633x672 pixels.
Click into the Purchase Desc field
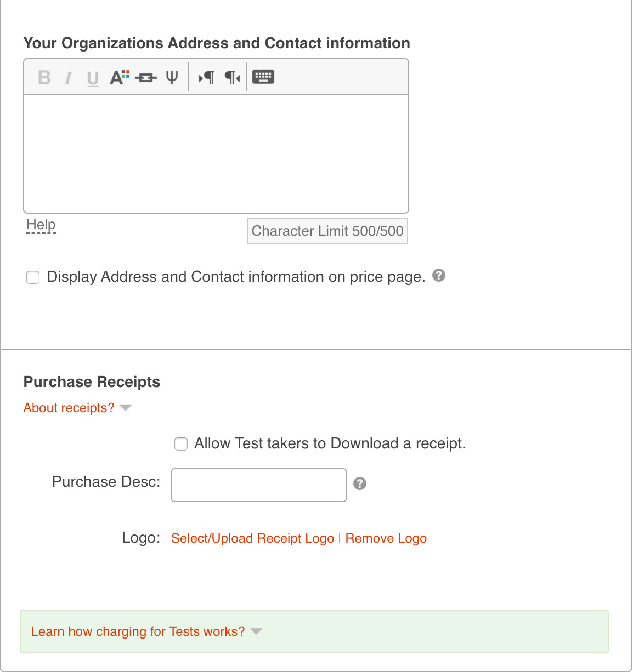pyautogui.click(x=259, y=485)
